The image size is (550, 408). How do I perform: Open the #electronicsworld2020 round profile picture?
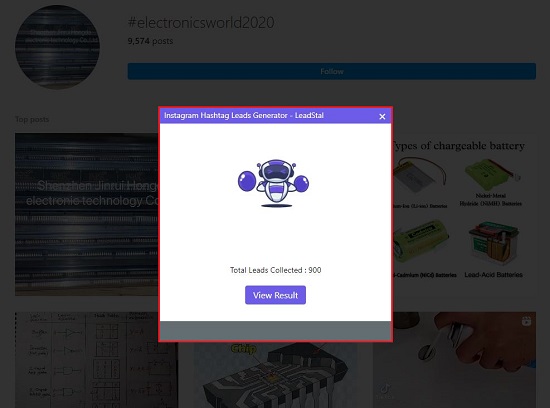click(x=58, y=47)
